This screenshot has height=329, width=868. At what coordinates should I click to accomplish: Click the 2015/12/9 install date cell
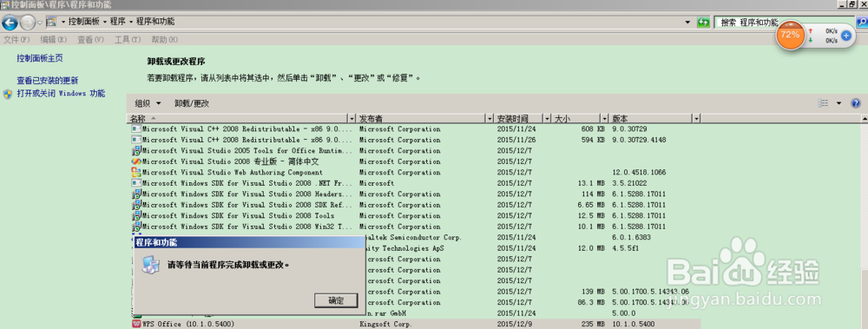[x=514, y=324]
